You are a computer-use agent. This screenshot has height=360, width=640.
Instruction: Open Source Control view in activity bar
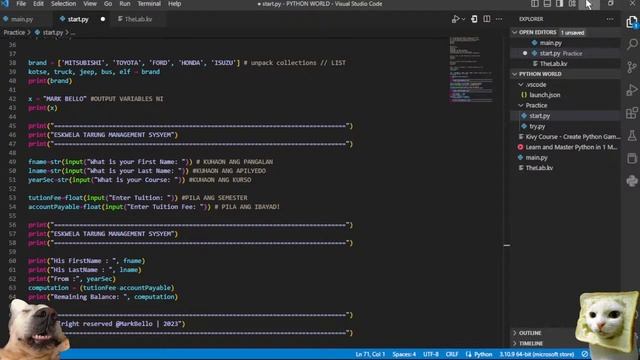(632, 67)
